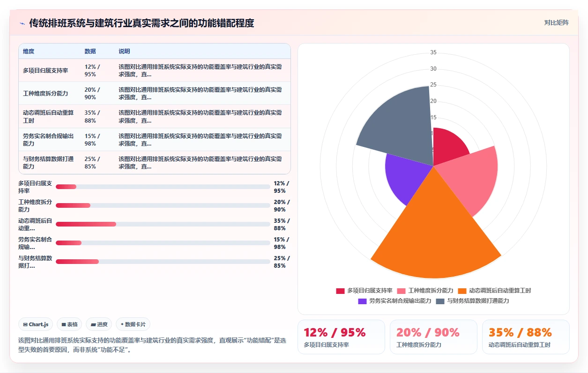The width and height of the screenshot is (588, 373).
Task: Select the 劳务实名制合规输出能力 table row label
Action: pyautogui.click(x=48, y=139)
